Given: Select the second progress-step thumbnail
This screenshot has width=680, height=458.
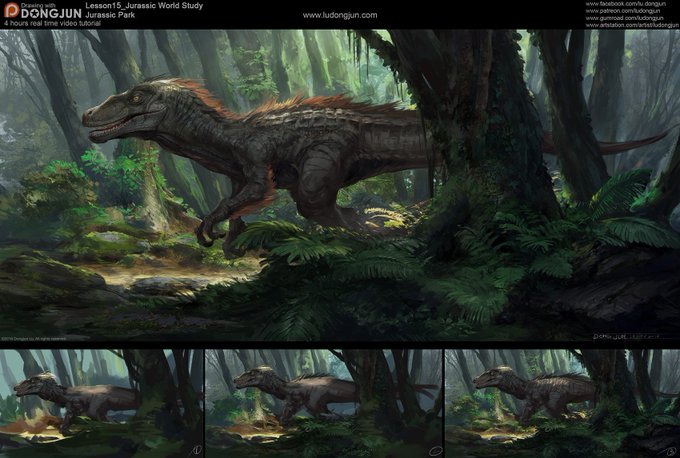Looking at the screenshot, I should (324, 403).
